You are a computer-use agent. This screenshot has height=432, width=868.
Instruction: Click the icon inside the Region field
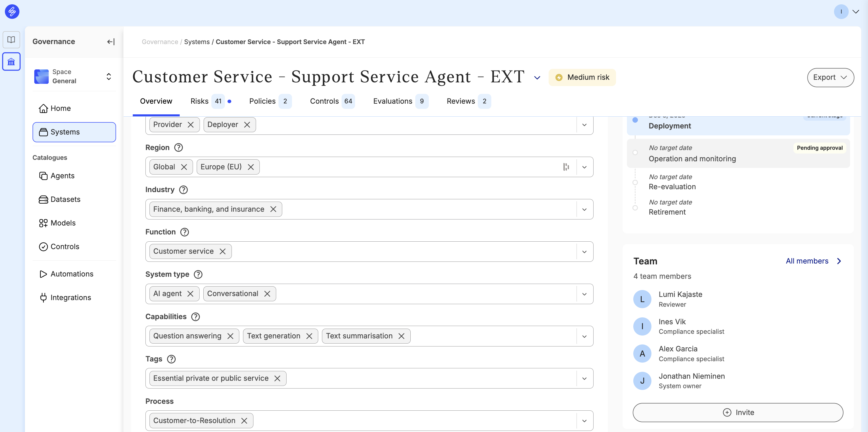566,167
